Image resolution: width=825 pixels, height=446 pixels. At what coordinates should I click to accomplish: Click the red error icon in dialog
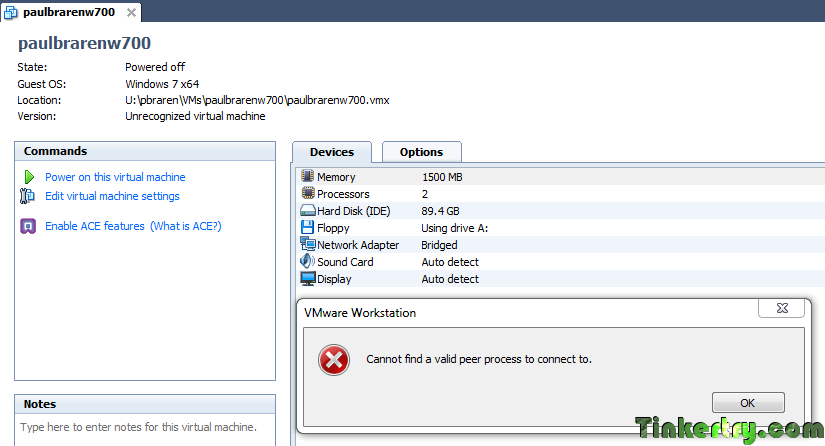click(334, 360)
